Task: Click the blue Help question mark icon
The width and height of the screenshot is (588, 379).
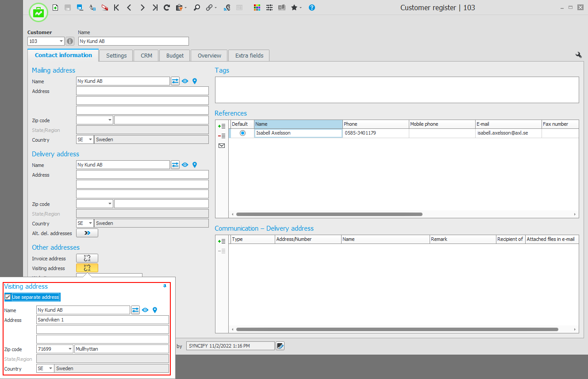Action: (x=312, y=8)
